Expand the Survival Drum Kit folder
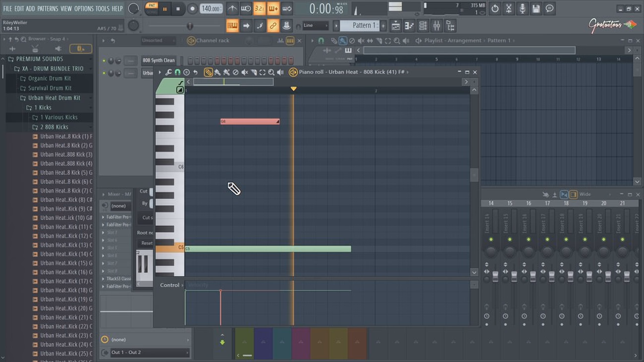 pos(50,88)
